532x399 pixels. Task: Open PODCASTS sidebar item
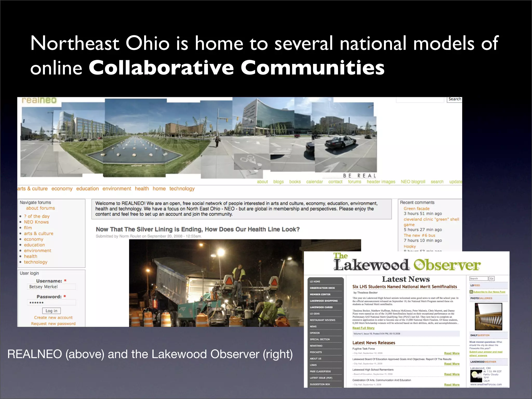(316, 352)
